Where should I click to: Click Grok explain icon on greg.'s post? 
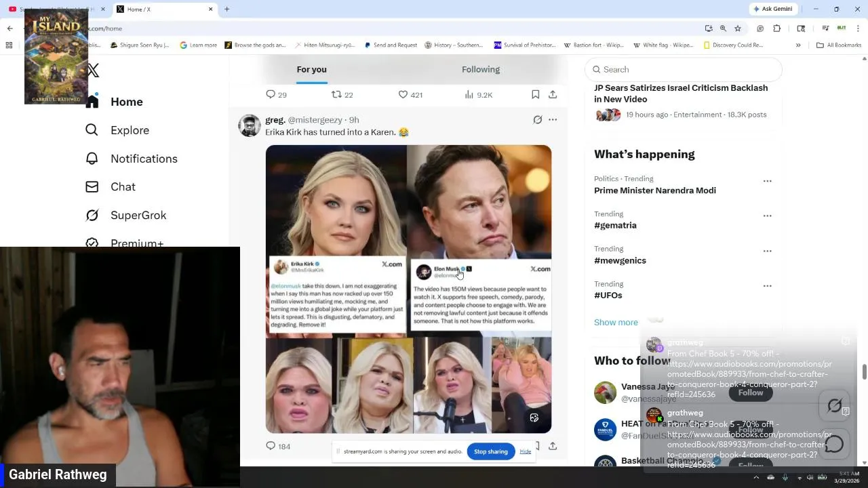(x=537, y=120)
